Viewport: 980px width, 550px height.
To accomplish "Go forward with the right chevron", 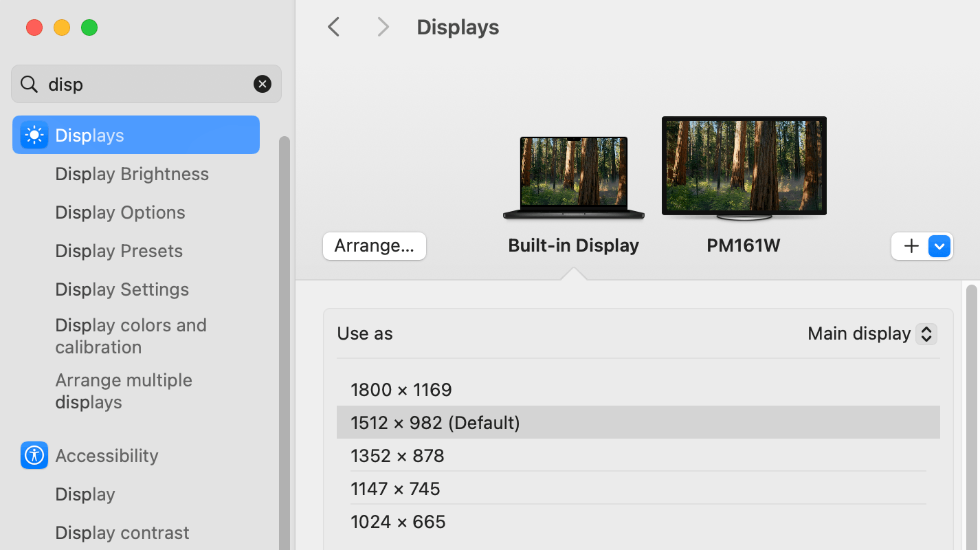I will point(383,27).
